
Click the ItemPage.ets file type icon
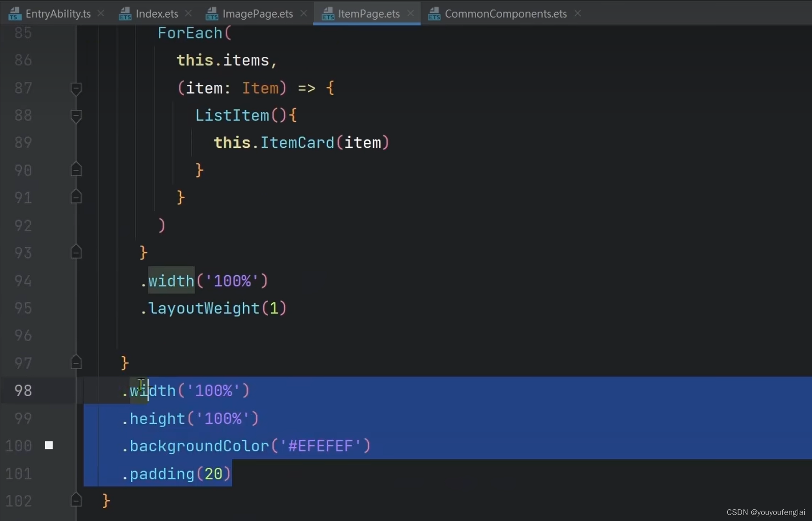click(x=328, y=14)
